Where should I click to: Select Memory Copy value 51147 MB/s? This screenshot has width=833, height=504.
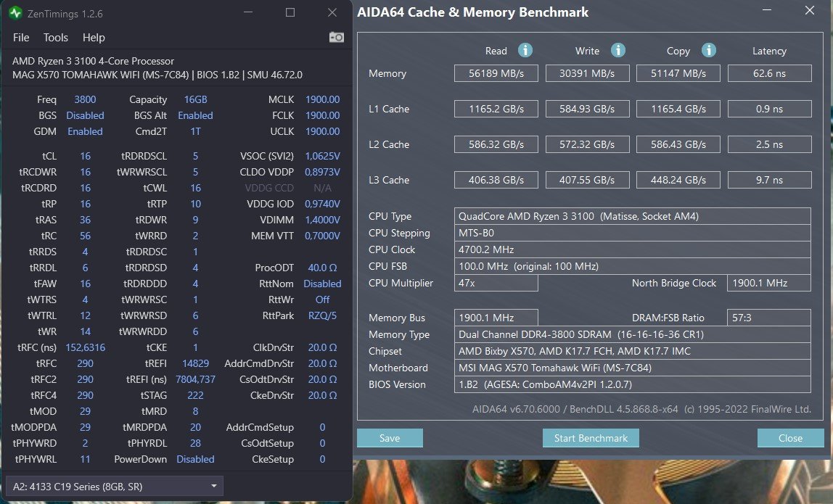(678, 73)
